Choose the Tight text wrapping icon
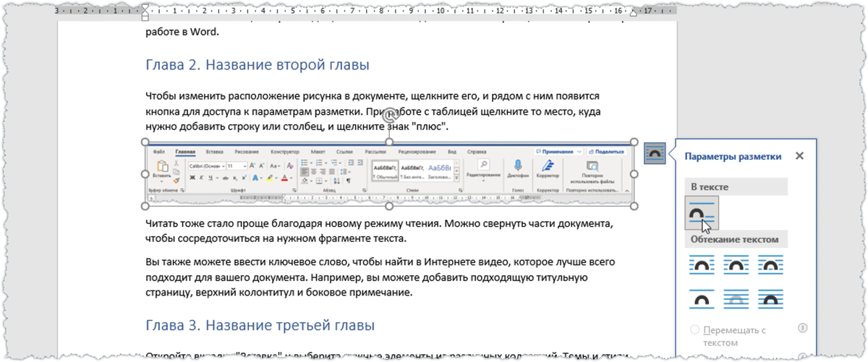Image resolution: width=868 pixels, height=362 pixels. point(736,264)
